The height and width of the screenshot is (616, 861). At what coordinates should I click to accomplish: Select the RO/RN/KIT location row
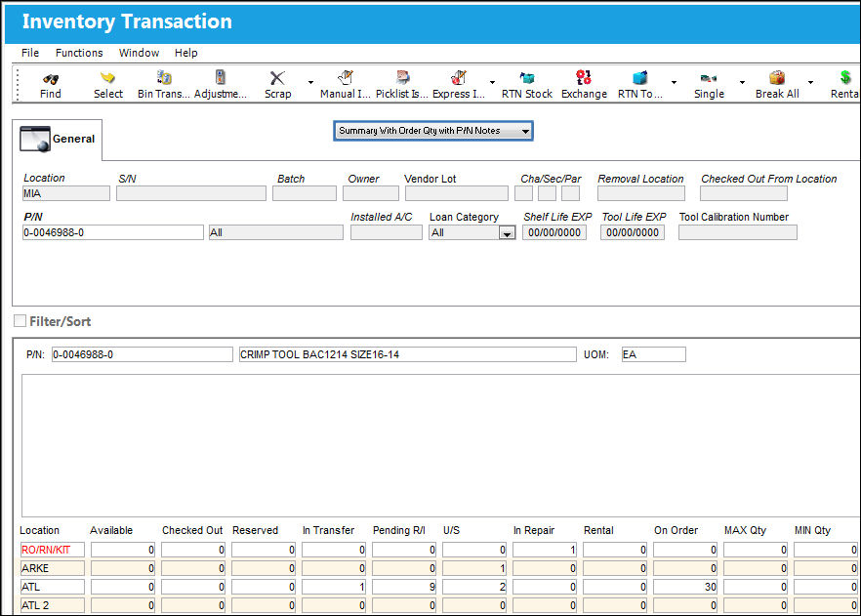[x=53, y=550]
